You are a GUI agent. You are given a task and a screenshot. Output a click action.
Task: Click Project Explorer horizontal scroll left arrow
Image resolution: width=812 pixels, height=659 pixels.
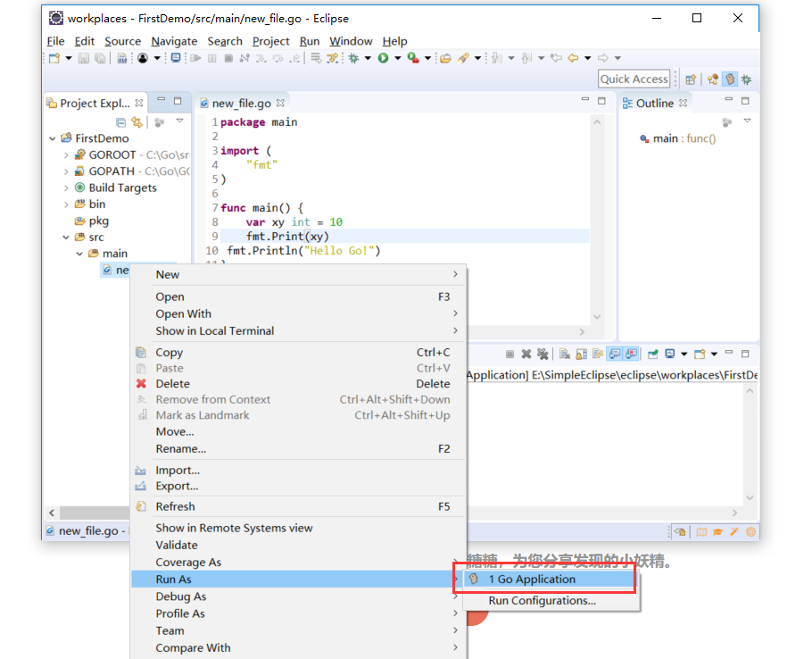(52, 513)
